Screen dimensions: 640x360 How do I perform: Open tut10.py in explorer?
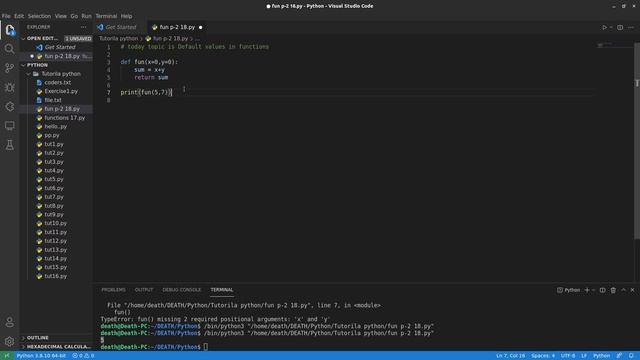[x=56, y=223]
